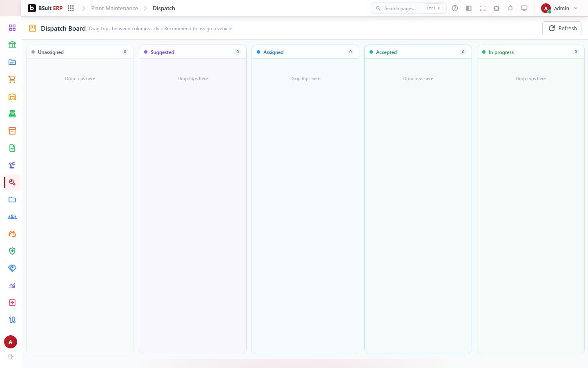Open the orange headset support icon

12,234
